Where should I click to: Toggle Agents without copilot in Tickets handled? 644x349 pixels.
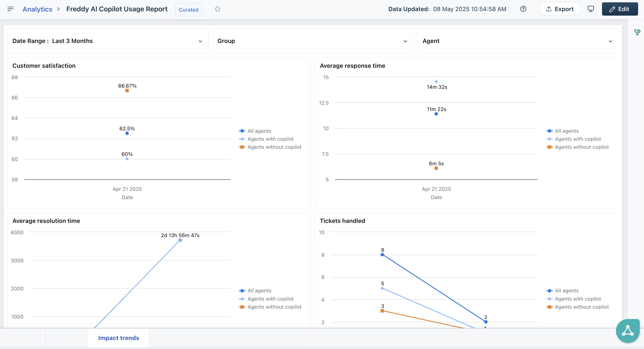(x=581, y=307)
